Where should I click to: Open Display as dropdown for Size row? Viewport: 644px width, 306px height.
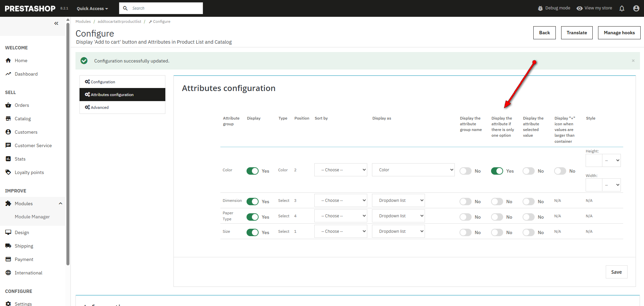[398, 231]
